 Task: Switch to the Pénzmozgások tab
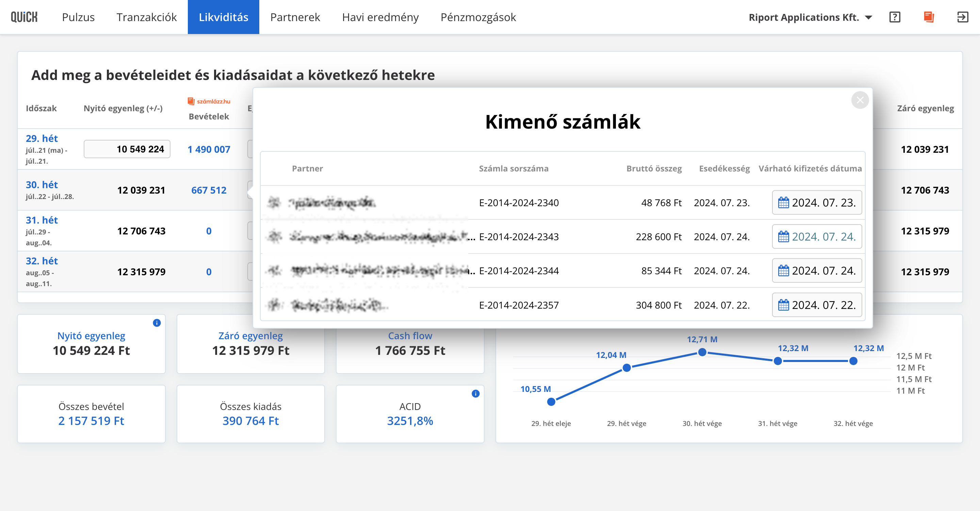click(x=478, y=17)
